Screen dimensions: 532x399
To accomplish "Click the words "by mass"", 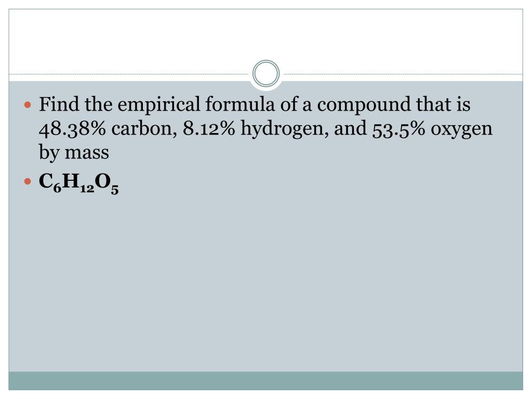I will point(74,152).
